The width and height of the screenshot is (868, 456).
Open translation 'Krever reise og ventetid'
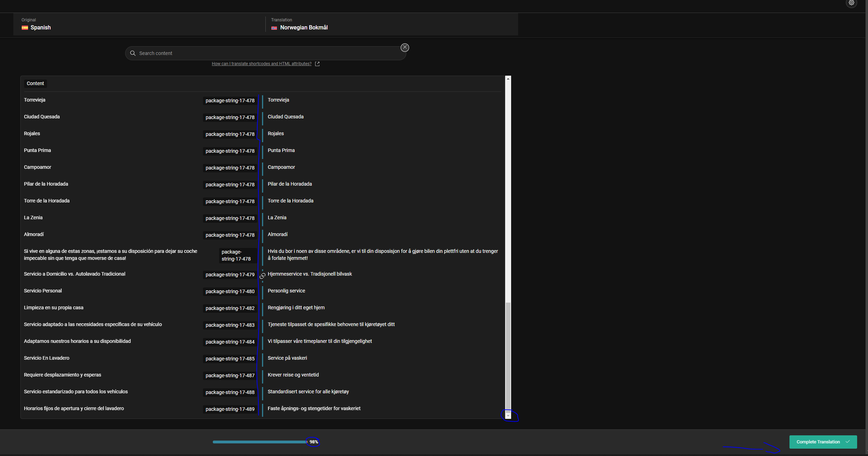(x=293, y=375)
